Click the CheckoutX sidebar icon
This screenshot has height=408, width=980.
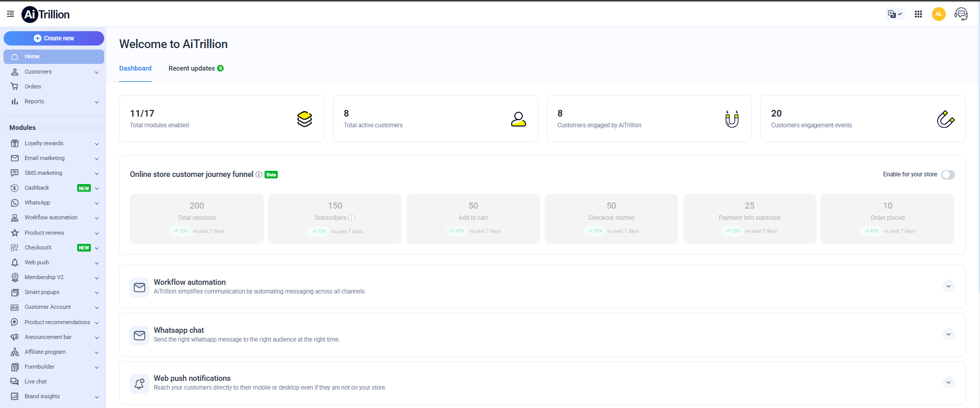point(15,248)
